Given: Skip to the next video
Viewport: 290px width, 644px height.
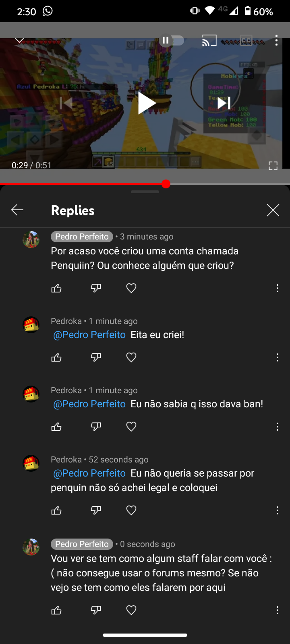Looking at the screenshot, I should [x=224, y=103].
